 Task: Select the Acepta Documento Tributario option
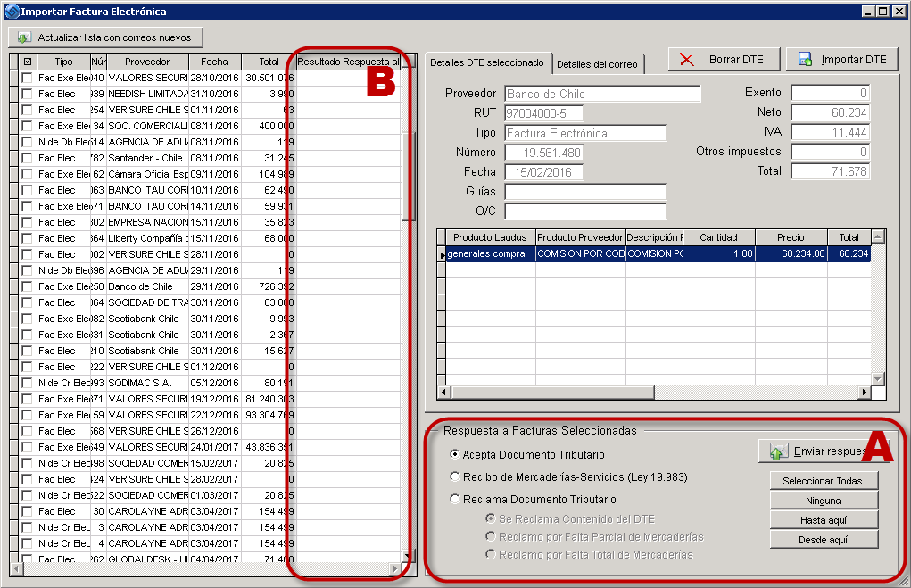click(x=455, y=454)
